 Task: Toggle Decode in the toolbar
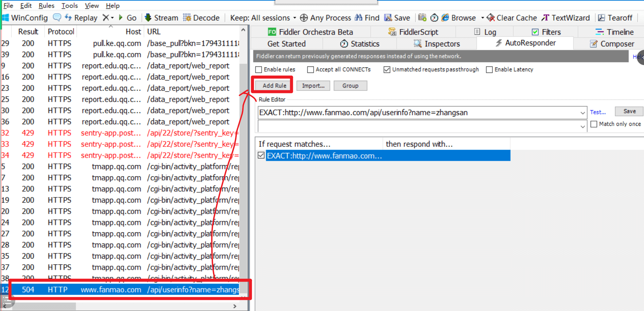tap(201, 18)
